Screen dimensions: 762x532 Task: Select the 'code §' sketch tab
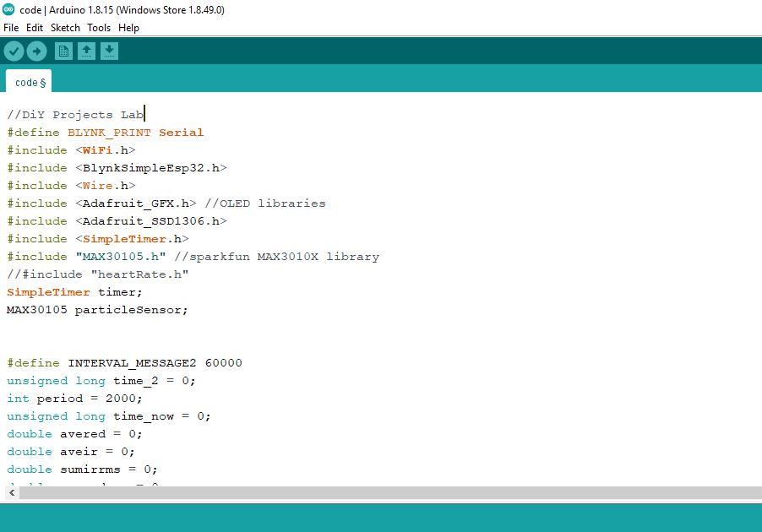(x=30, y=82)
